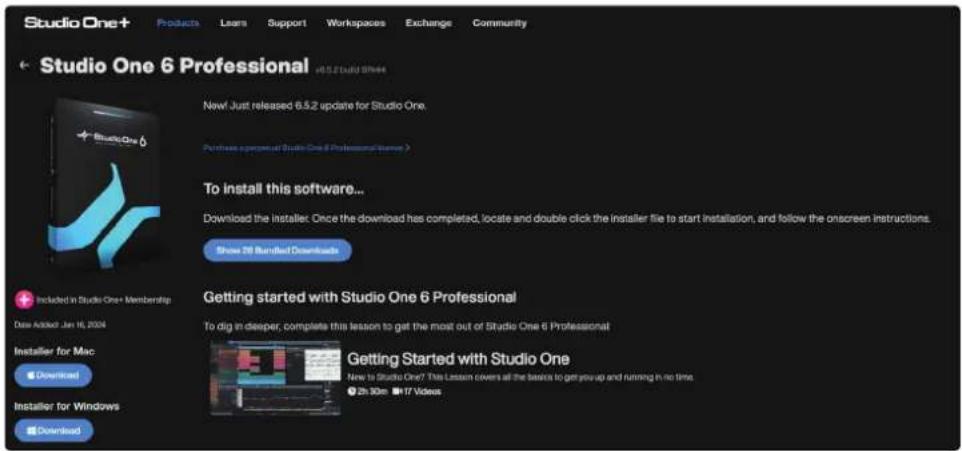Go back using the left arrow
This screenshot has height=451, width=962.
(25, 65)
